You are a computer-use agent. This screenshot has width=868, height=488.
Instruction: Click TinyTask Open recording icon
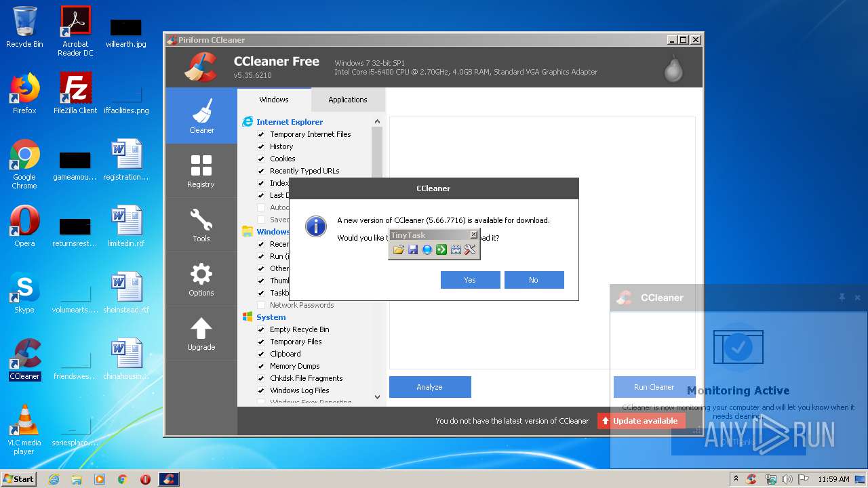click(398, 250)
